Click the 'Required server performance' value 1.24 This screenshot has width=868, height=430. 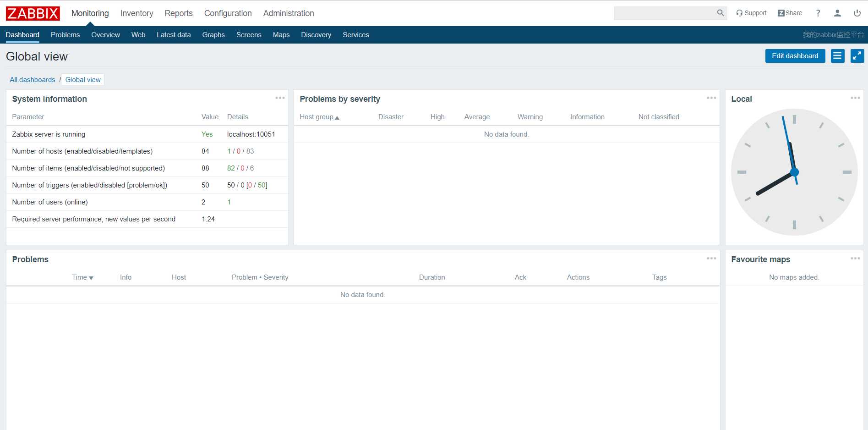(208, 219)
